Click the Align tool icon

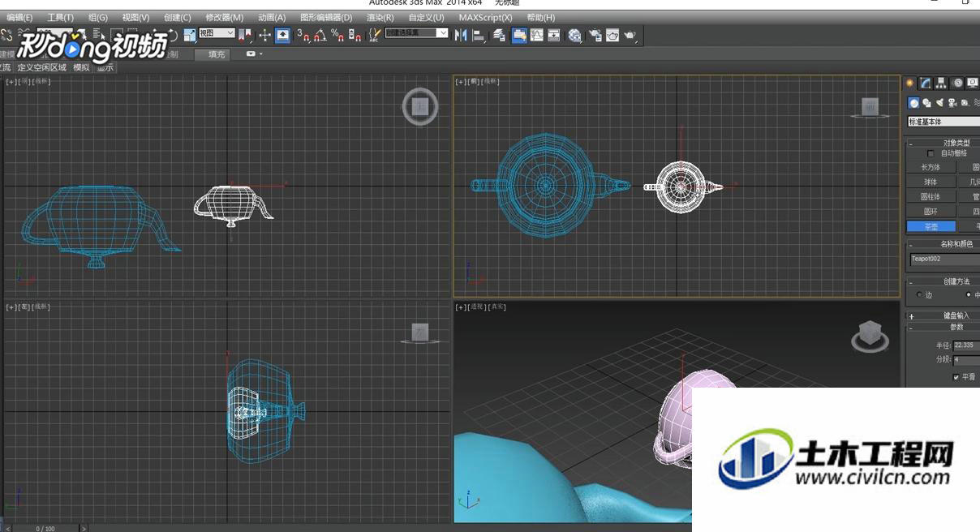point(479,35)
